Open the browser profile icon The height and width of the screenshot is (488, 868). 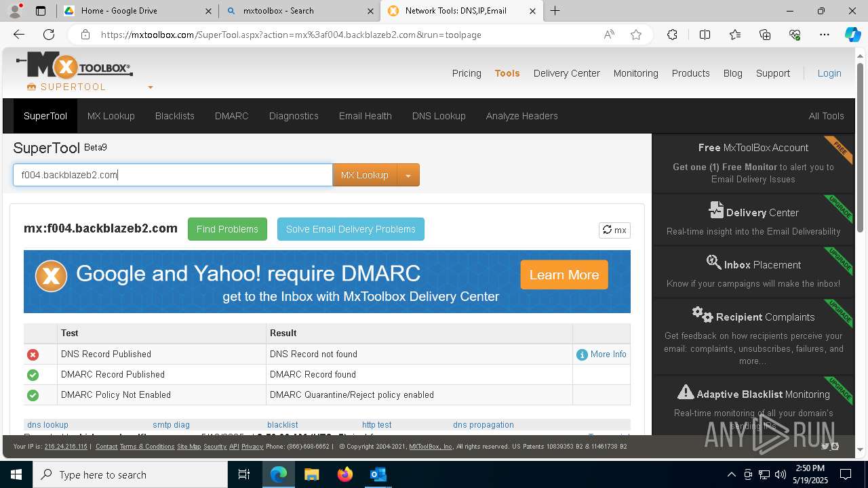coord(15,11)
